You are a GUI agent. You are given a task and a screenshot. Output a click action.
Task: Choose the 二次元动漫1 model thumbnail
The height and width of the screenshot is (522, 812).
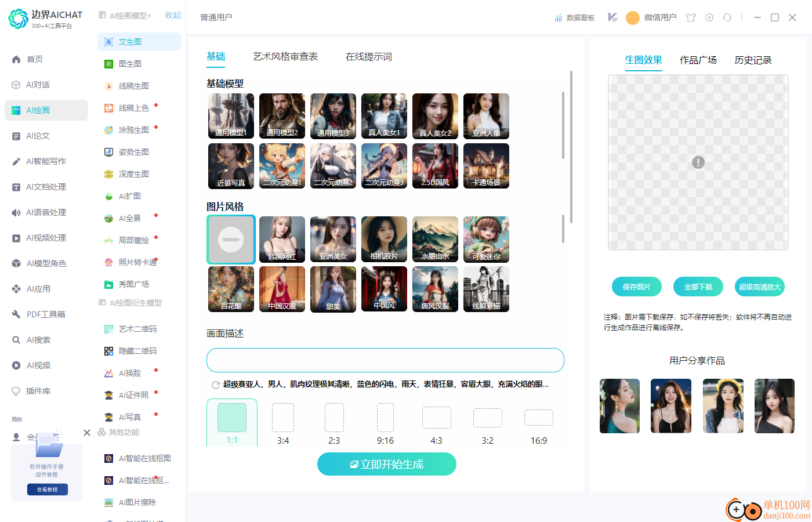282,166
